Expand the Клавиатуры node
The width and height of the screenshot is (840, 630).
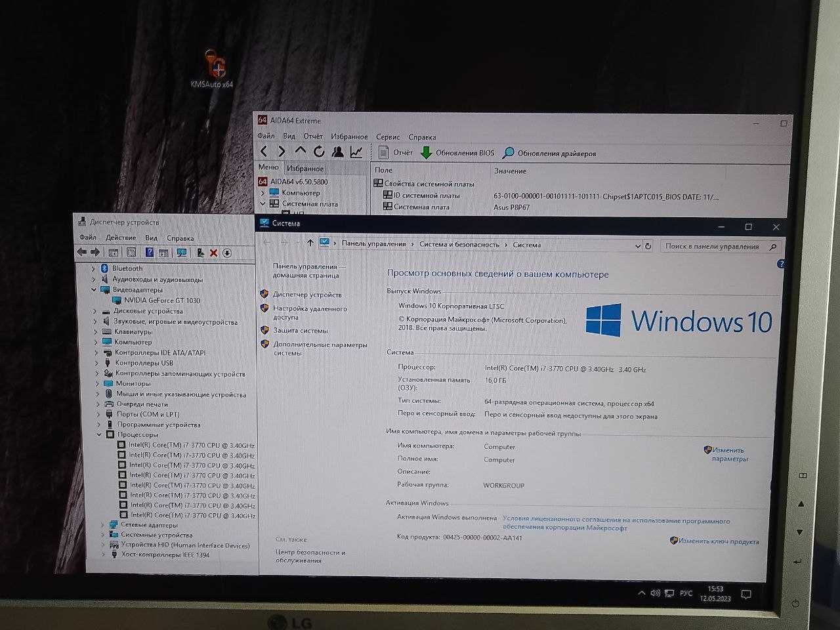point(96,332)
